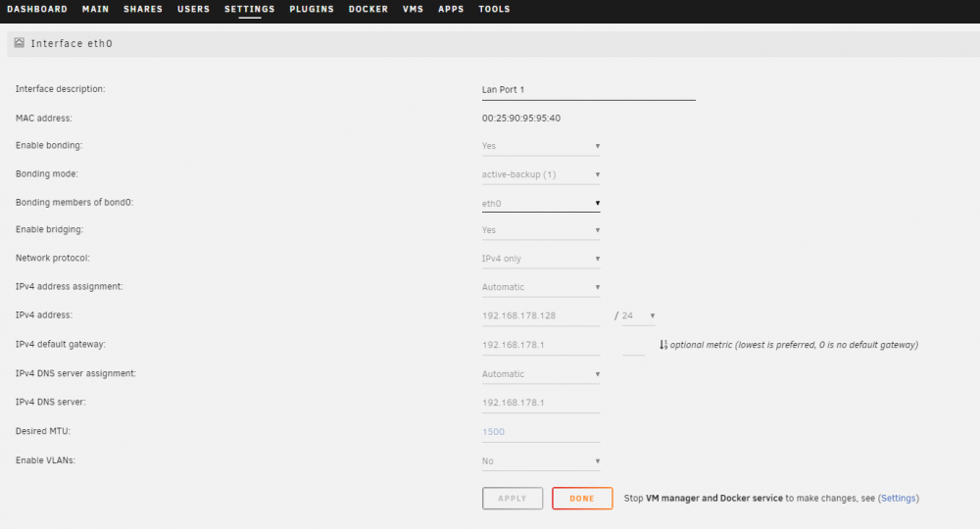Open the subnet mask /24 dropdown
The width and height of the screenshot is (980, 529).
[638, 316]
